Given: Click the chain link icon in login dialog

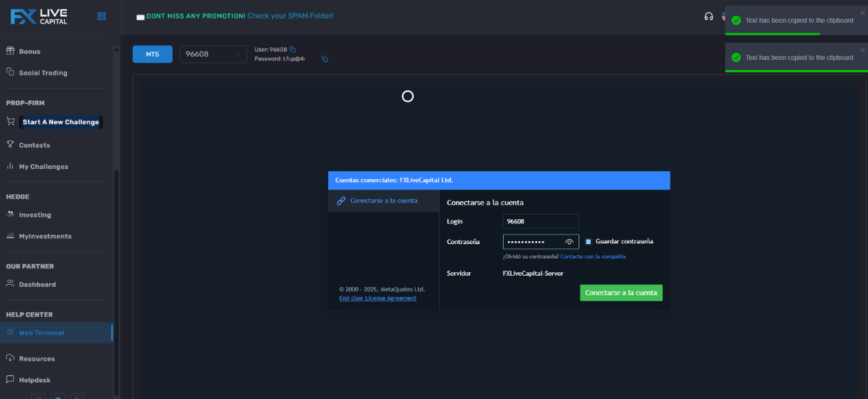Looking at the screenshot, I should (x=341, y=201).
